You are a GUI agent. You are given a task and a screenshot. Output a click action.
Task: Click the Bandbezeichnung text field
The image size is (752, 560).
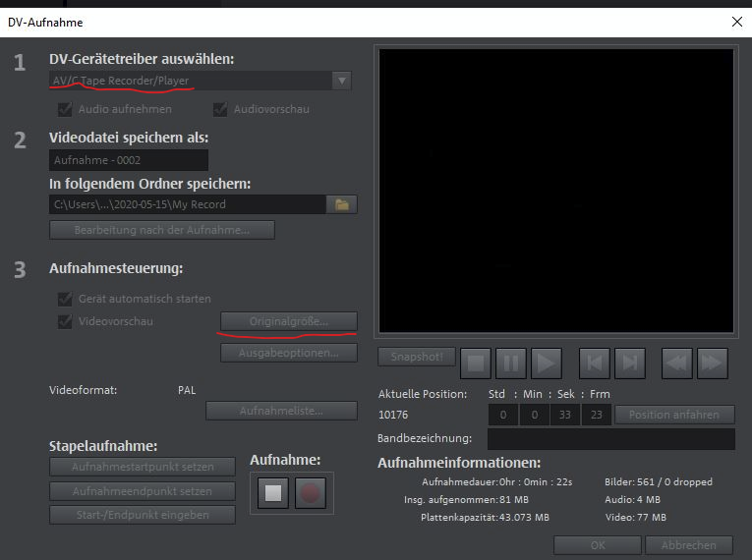tap(611, 439)
